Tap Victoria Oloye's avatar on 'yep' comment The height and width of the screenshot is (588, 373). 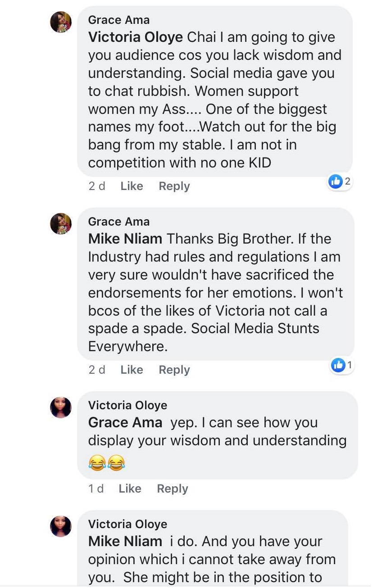61,407
